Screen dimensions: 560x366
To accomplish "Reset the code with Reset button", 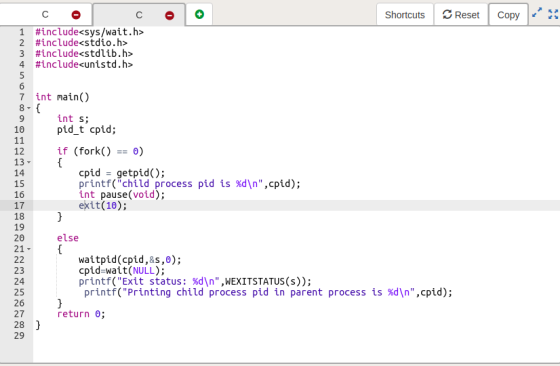I will 461,15.
